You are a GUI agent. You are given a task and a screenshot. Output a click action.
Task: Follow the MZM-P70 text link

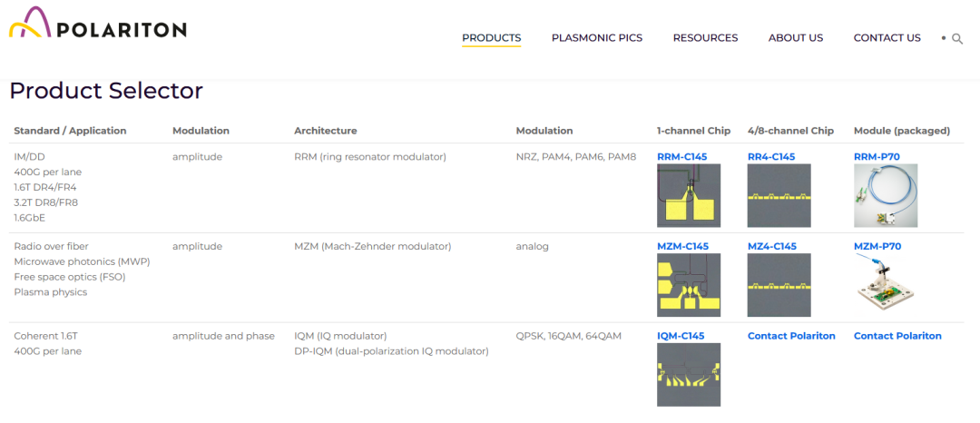(x=877, y=246)
